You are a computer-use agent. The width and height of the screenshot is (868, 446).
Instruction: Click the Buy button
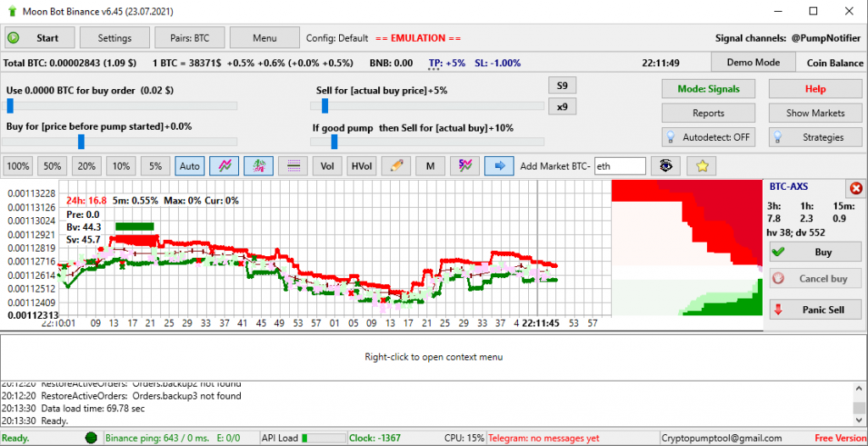815,252
